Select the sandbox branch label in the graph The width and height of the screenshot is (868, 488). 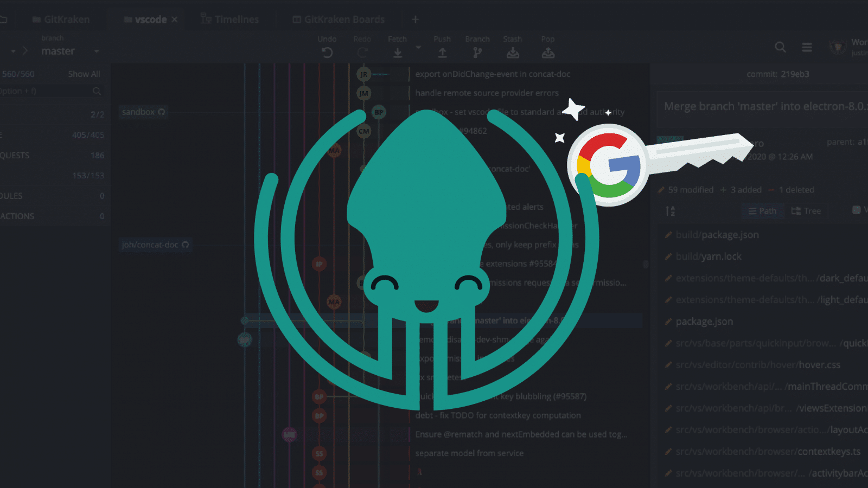(143, 112)
